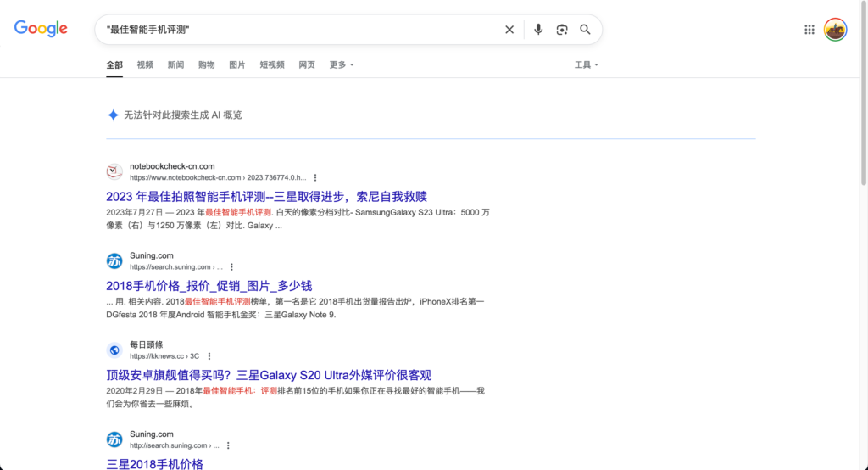Open Google Lens image search
Viewport: 868px width, 470px height.
coord(562,30)
